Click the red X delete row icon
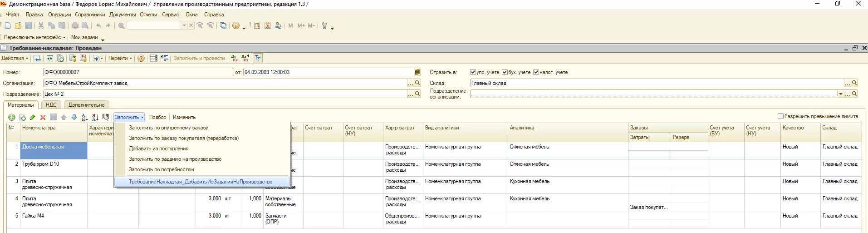This screenshot has height=233, width=868. click(x=43, y=117)
